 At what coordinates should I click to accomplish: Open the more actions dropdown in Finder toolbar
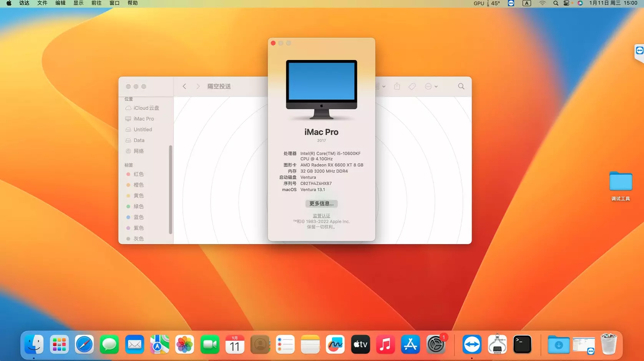point(430,86)
